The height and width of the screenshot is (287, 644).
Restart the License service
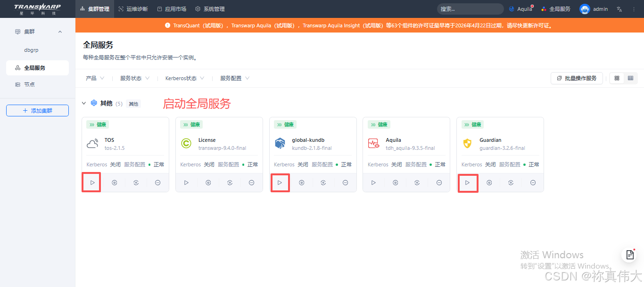230,182
